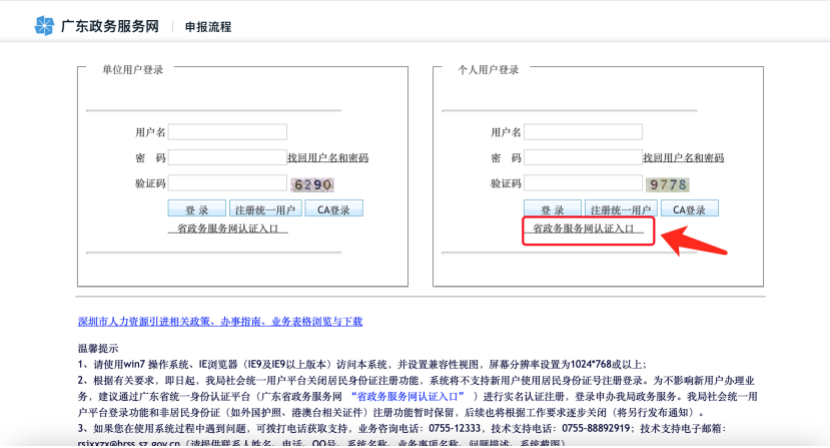The image size is (830, 448).
Task: Open 深圳市人力资源引进相关政策 guide download link
Action: [x=220, y=321]
